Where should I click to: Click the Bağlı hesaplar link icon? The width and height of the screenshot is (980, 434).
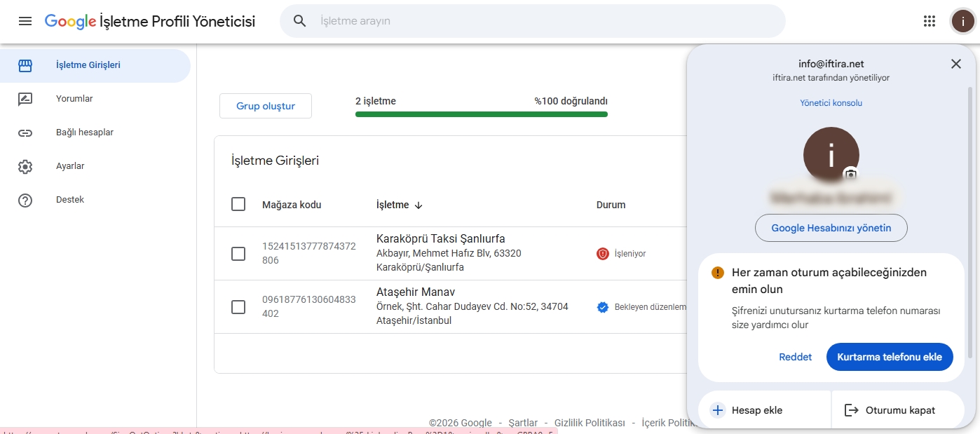pos(25,133)
